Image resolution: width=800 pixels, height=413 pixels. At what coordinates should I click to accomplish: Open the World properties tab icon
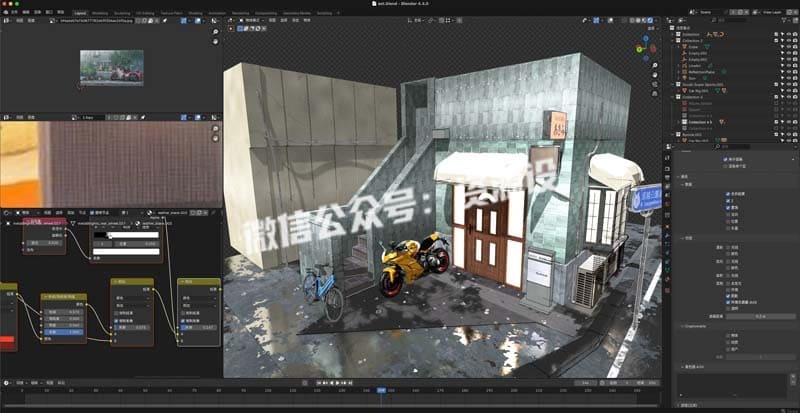tap(667, 205)
